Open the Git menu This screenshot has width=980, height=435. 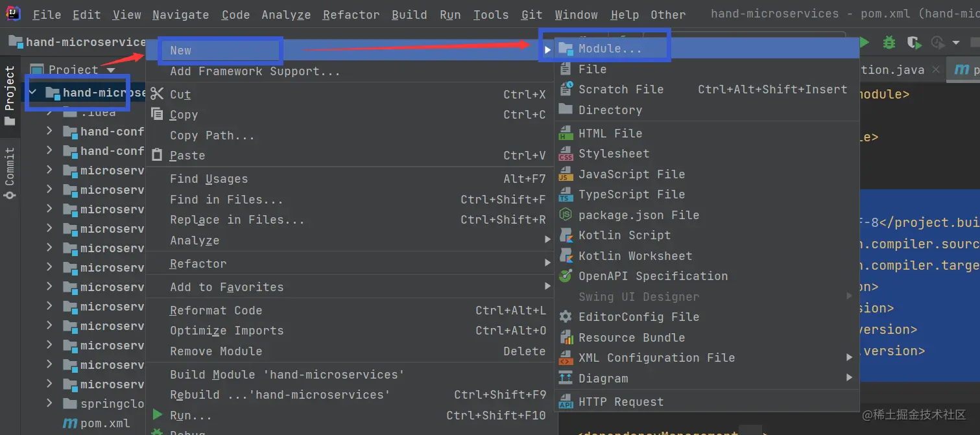(532, 14)
